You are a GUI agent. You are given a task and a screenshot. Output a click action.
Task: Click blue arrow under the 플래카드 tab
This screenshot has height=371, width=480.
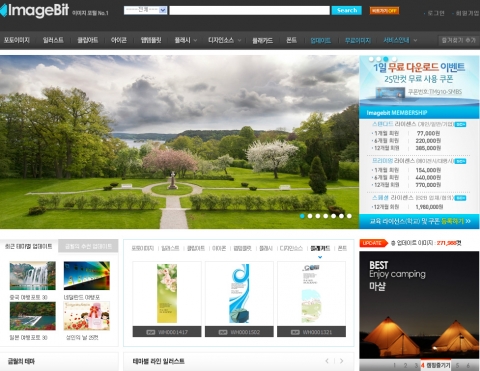click(x=320, y=257)
